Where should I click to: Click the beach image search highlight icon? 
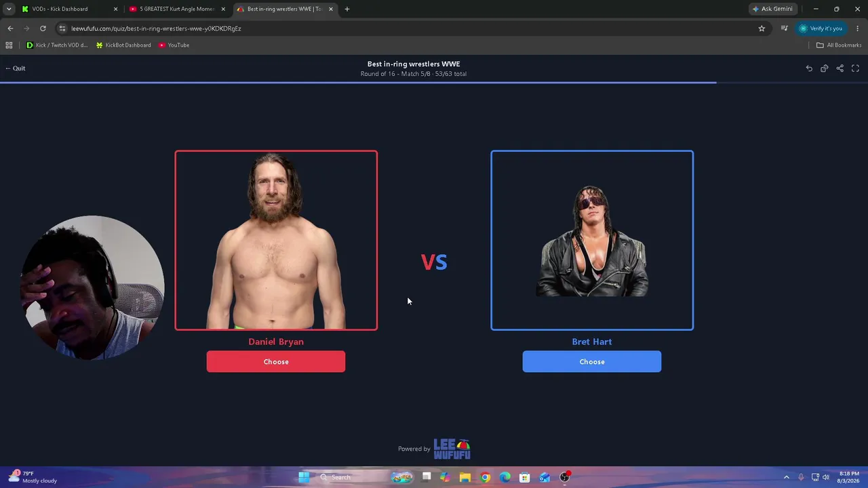coord(401,477)
